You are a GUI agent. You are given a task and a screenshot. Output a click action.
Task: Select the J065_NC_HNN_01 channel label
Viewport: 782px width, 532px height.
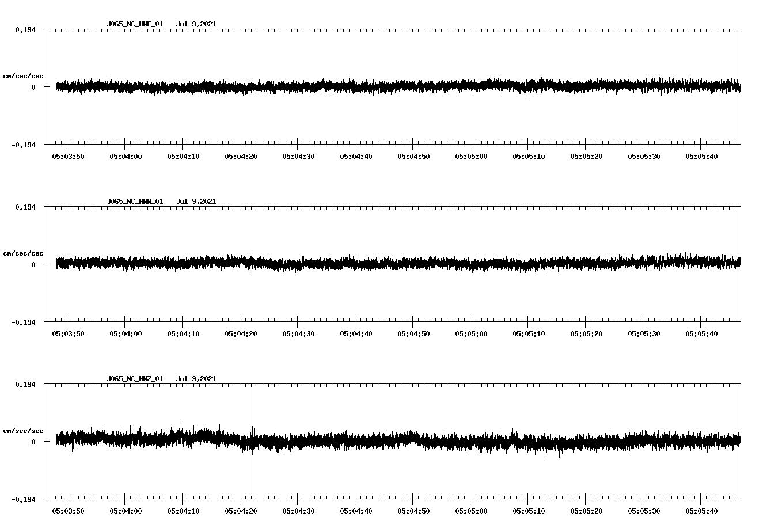(134, 202)
